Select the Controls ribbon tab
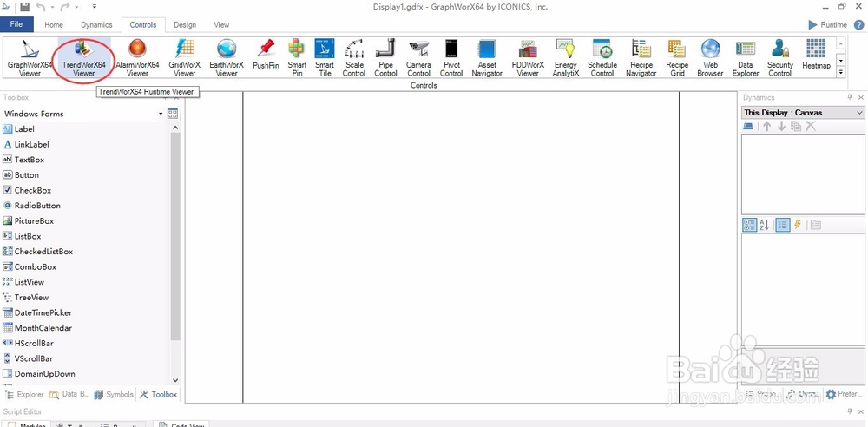Screen dimensions: 868x427 click(x=143, y=24)
